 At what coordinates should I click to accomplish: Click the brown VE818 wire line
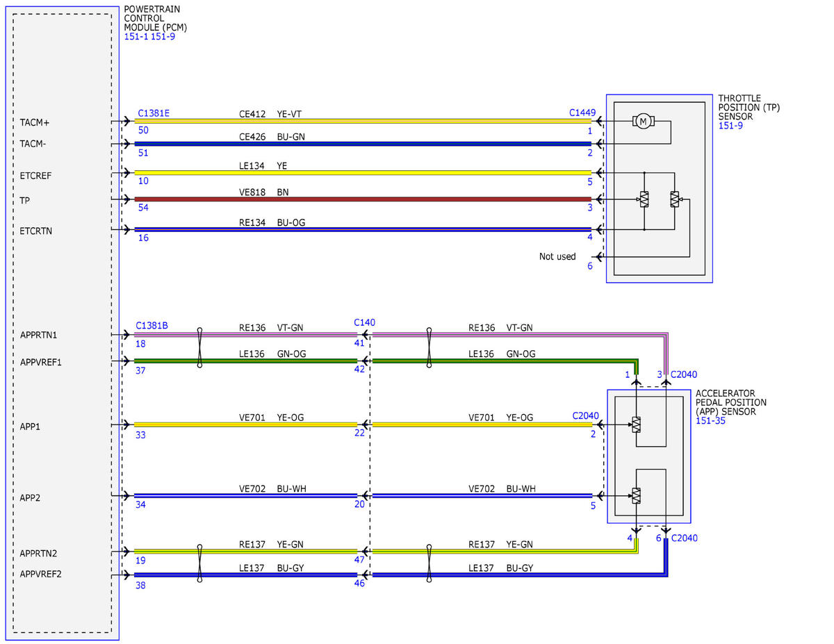[x=362, y=199]
